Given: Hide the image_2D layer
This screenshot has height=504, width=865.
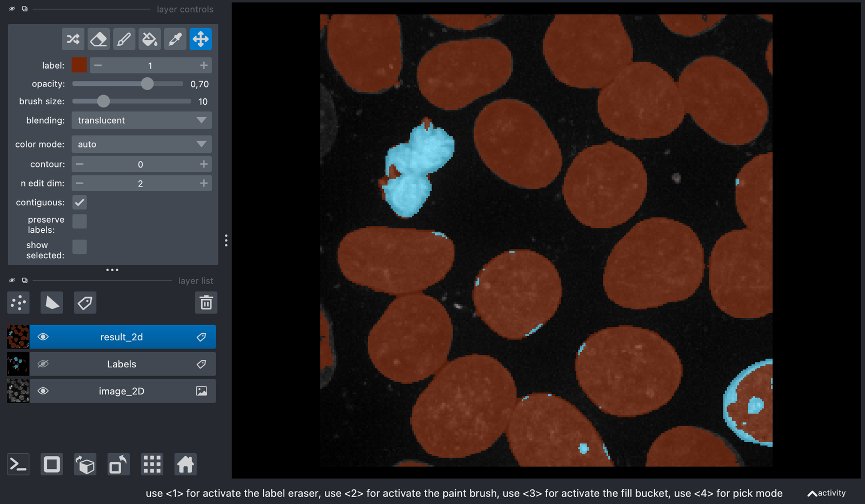Looking at the screenshot, I should pyautogui.click(x=43, y=391).
